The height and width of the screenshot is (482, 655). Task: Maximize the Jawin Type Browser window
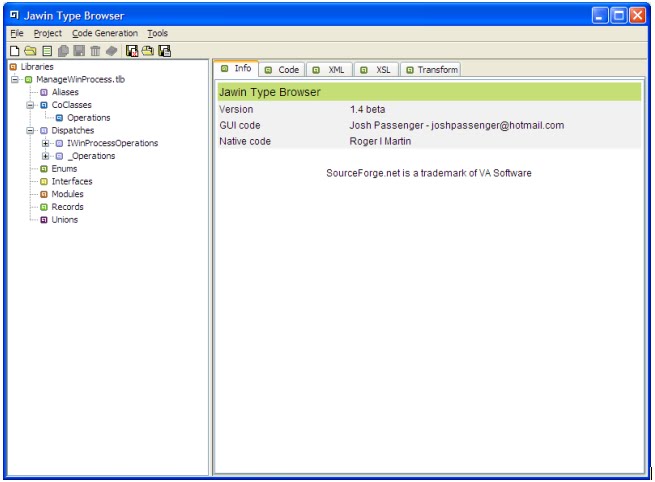(x=619, y=15)
